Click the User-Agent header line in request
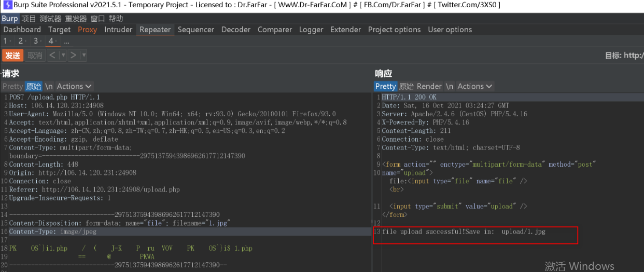 pyautogui.click(x=172, y=114)
